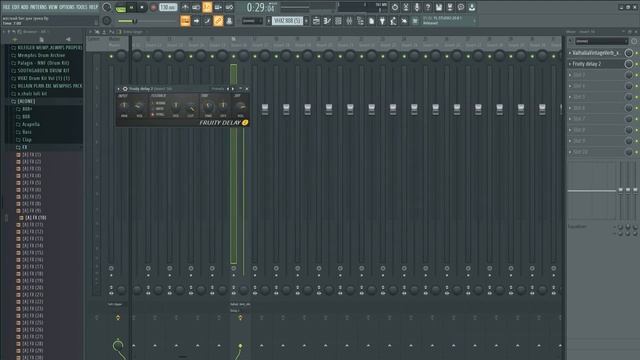640x360 pixels.
Task: Click the Fruity Delay 2 time knob
Action: click(208, 107)
